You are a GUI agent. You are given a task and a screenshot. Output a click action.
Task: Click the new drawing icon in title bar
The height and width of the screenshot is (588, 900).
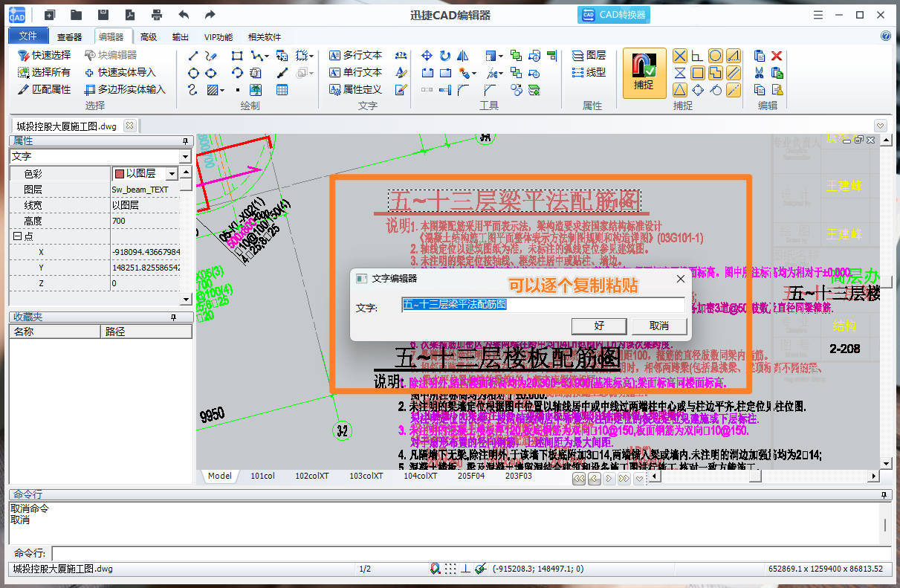pos(49,15)
